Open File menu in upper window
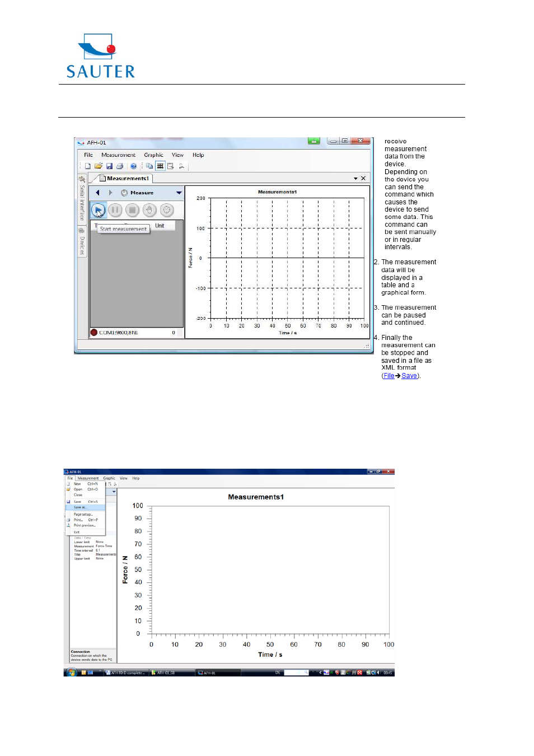This screenshot has width=534, height=756. (x=88, y=155)
